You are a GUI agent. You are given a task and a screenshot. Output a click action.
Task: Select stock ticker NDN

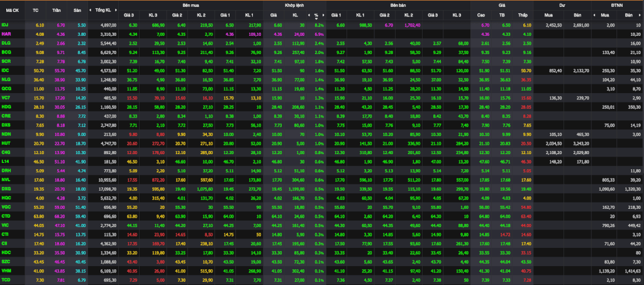pos(6,134)
